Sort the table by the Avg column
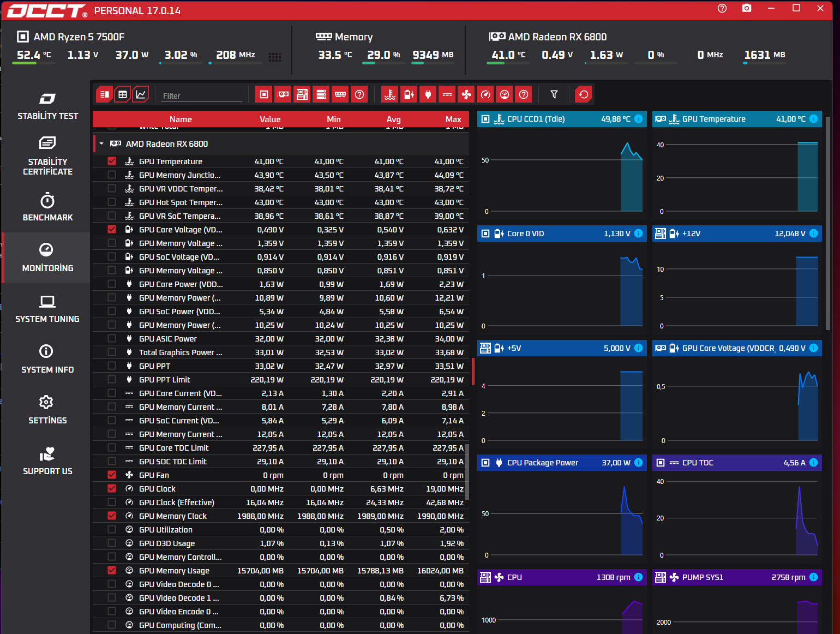840x634 pixels. [394, 119]
